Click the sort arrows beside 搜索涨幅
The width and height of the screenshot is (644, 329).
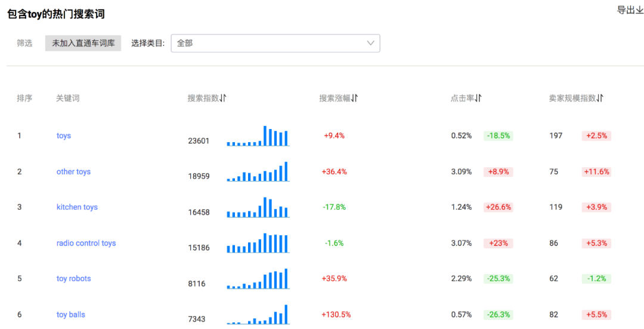pyautogui.click(x=354, y=99)
